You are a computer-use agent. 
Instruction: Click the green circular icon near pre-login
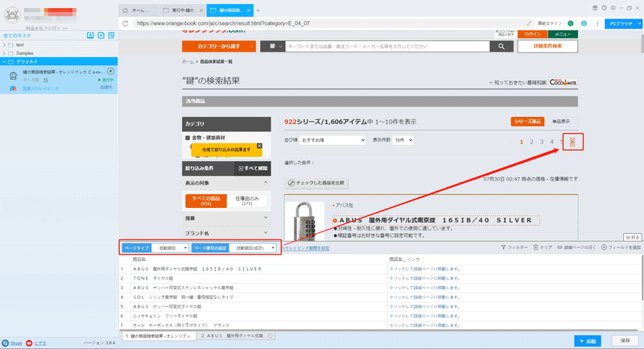571,23
